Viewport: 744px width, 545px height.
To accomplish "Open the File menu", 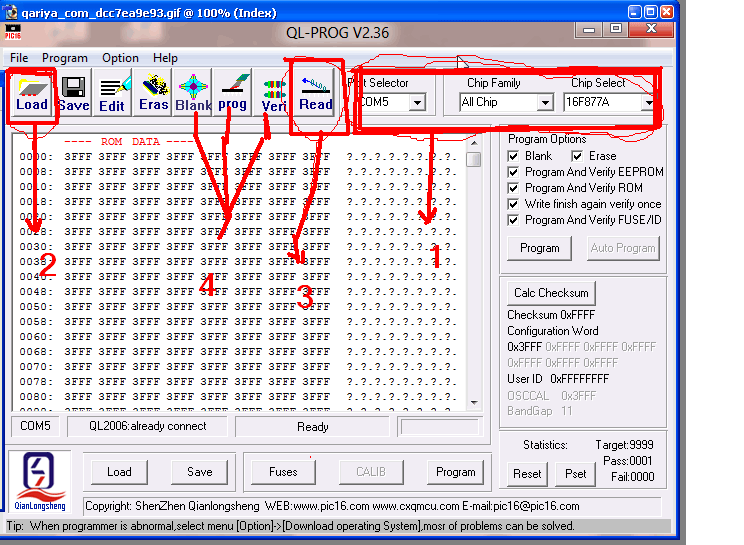I will 19,58.
